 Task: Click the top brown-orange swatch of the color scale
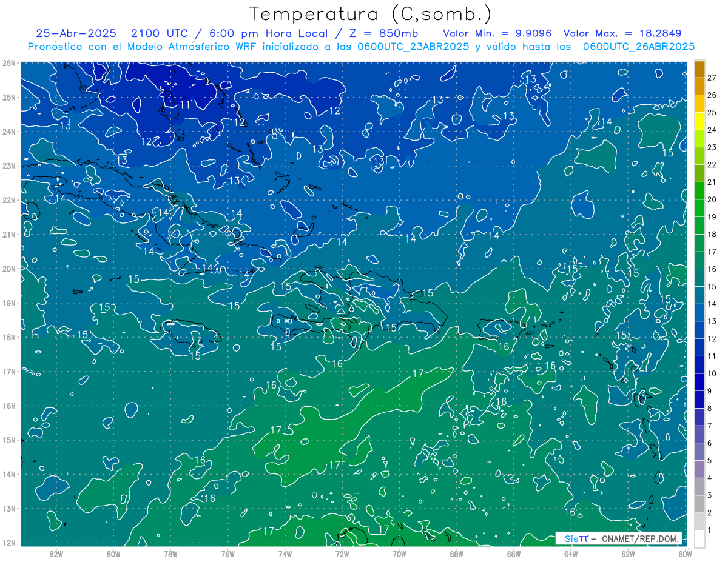pyautogui.click(x=699, y=69)
